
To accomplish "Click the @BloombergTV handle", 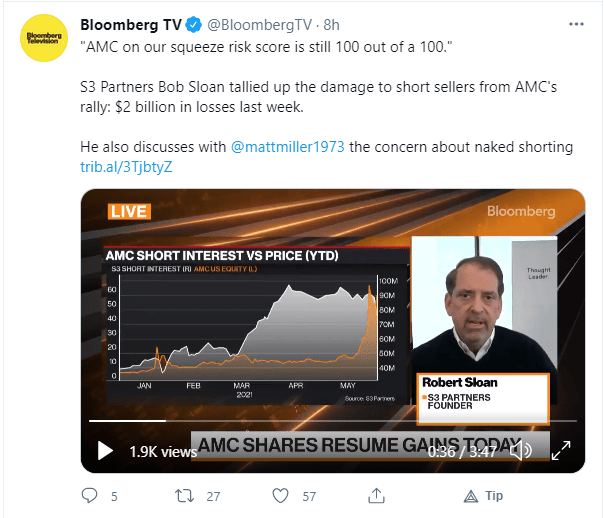I will 260,25.
